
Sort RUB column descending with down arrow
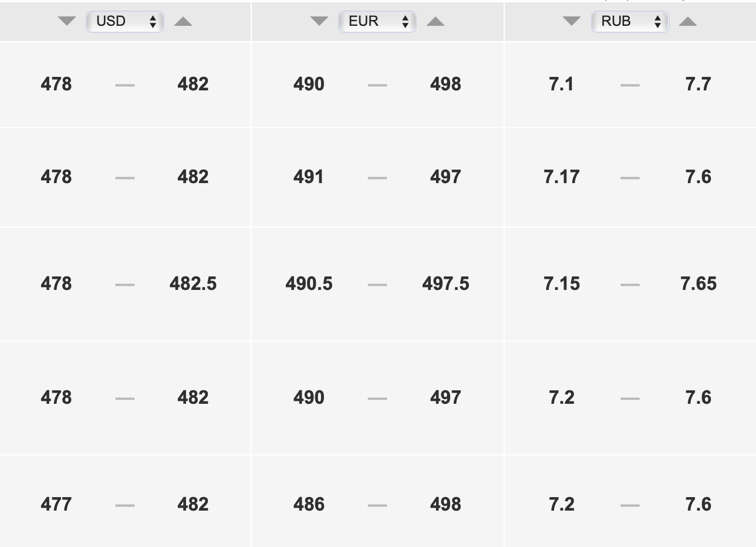point(572,22)
